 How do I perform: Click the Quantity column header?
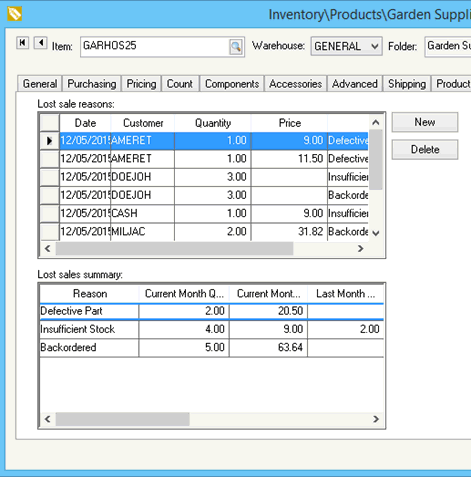[213, 123]
